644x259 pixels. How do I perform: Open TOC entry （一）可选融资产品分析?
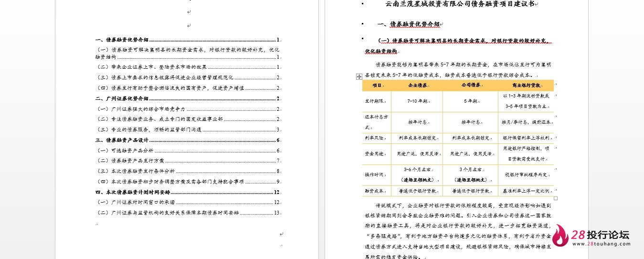[188, 151]
